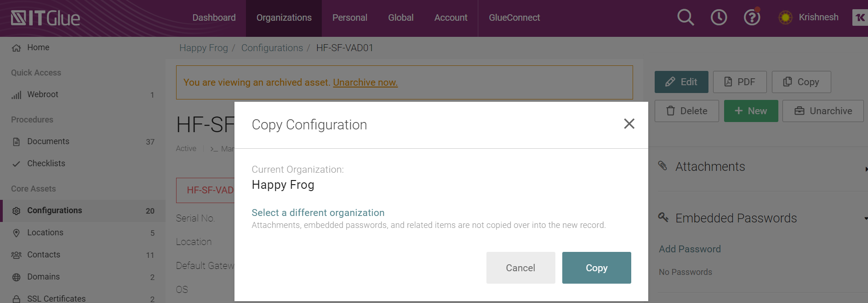Close the Copy Configuration dialog
Image resolution: width=868 pixels, height=303 pixels.
[629, 124]
